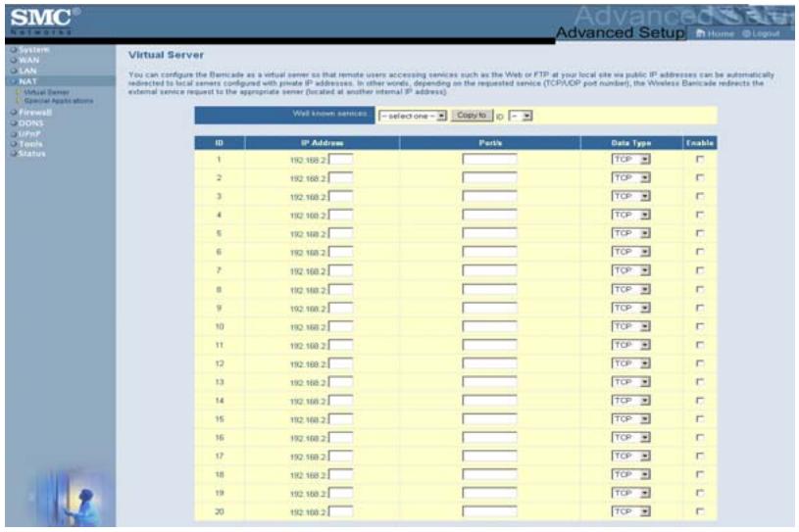Click the Copy to button

click(472, 116)
